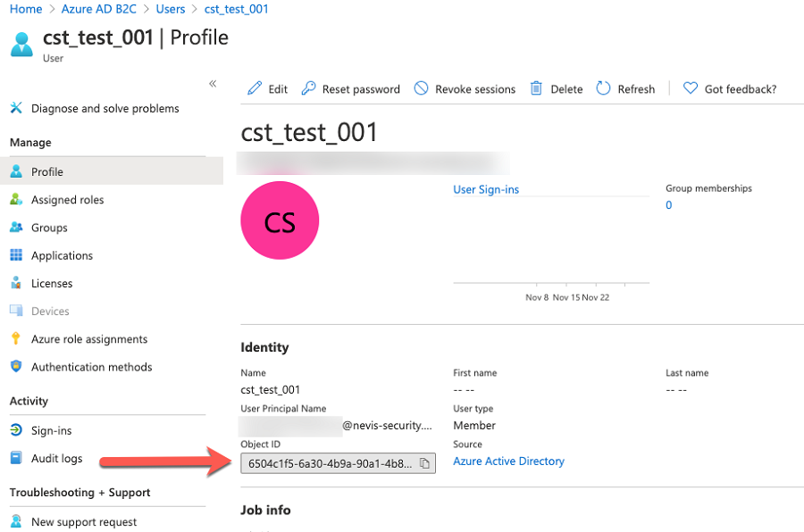The image size is (804, 532).
Task: Go back to Users breadcrumb
Action: (171, 9)
